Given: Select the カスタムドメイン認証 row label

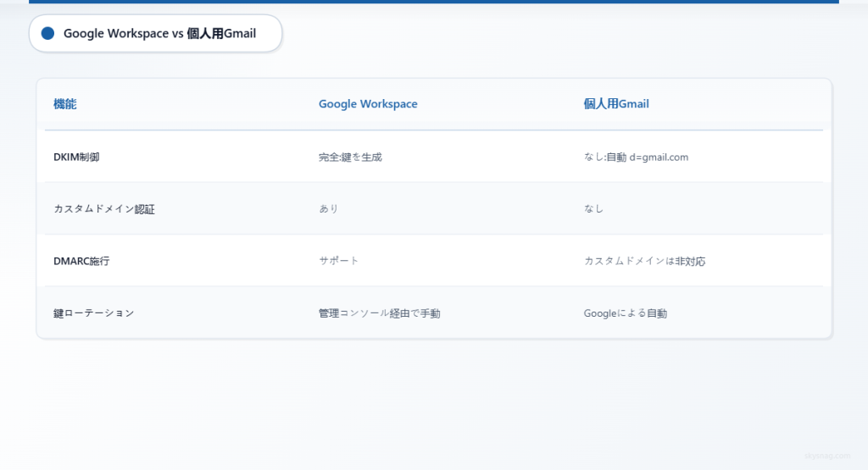Looking at the screenshot, I should [x=104, y=209].
